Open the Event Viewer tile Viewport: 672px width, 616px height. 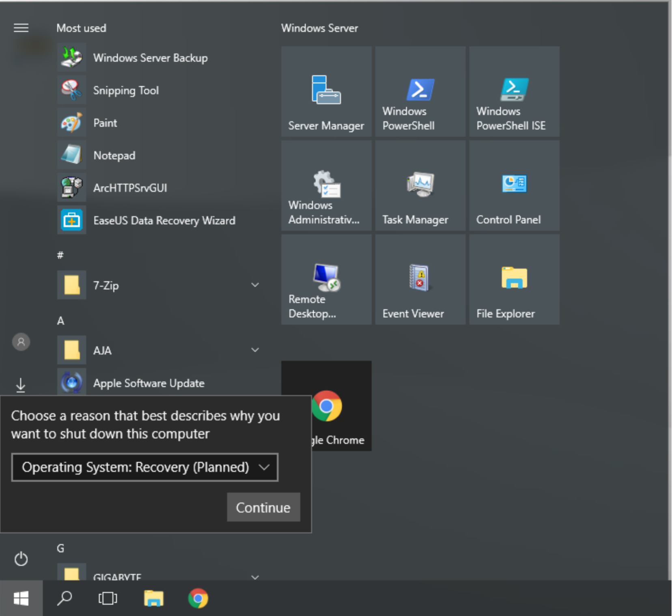(420, 280)
